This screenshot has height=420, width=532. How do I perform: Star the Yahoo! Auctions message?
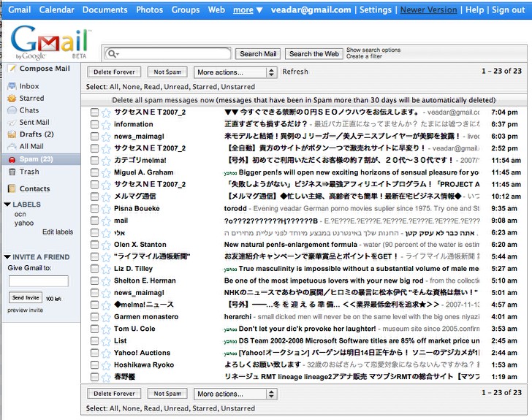(106, 354)
